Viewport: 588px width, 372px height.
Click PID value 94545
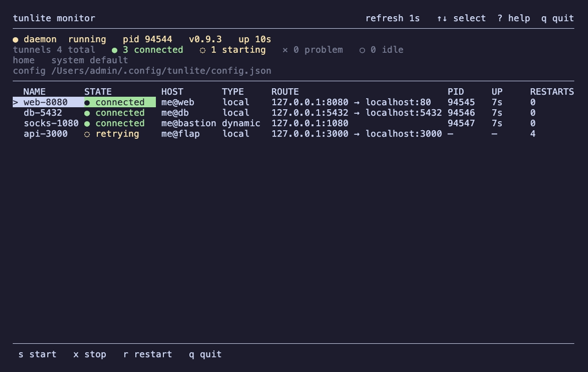(x=461, y=102)
